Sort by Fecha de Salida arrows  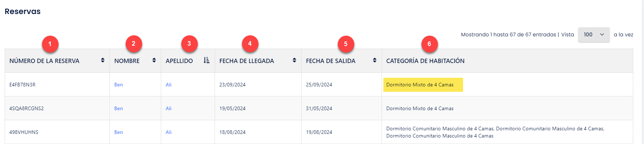click(374, 60)
